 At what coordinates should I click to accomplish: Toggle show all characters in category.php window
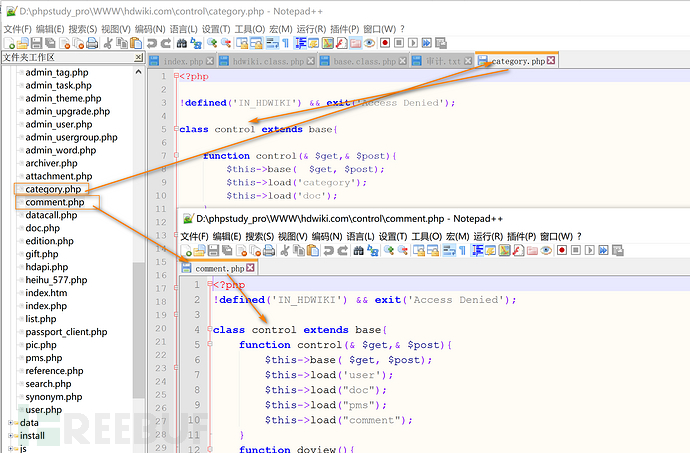pyautogui.click(x=285, y=43)
